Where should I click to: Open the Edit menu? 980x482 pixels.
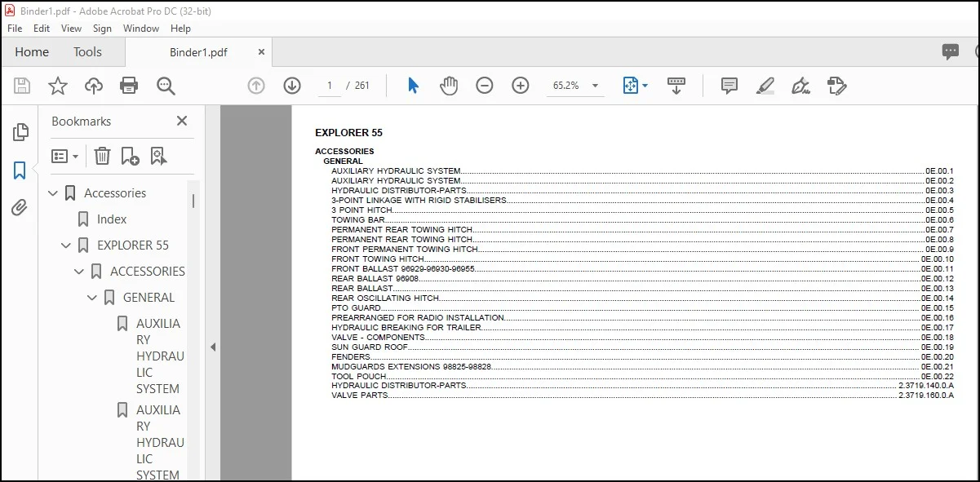point(42,29)
